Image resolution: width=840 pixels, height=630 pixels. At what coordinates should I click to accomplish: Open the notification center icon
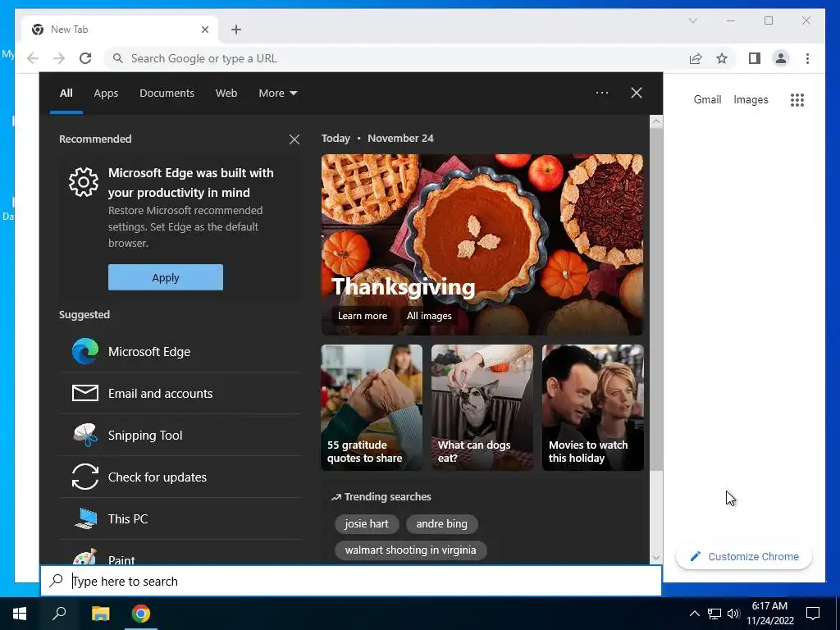click(813, 614)
